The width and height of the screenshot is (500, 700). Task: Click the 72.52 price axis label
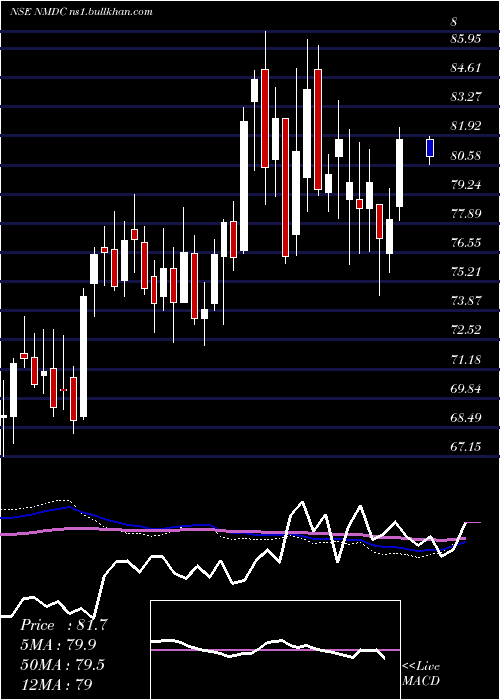tap(466, 331)
